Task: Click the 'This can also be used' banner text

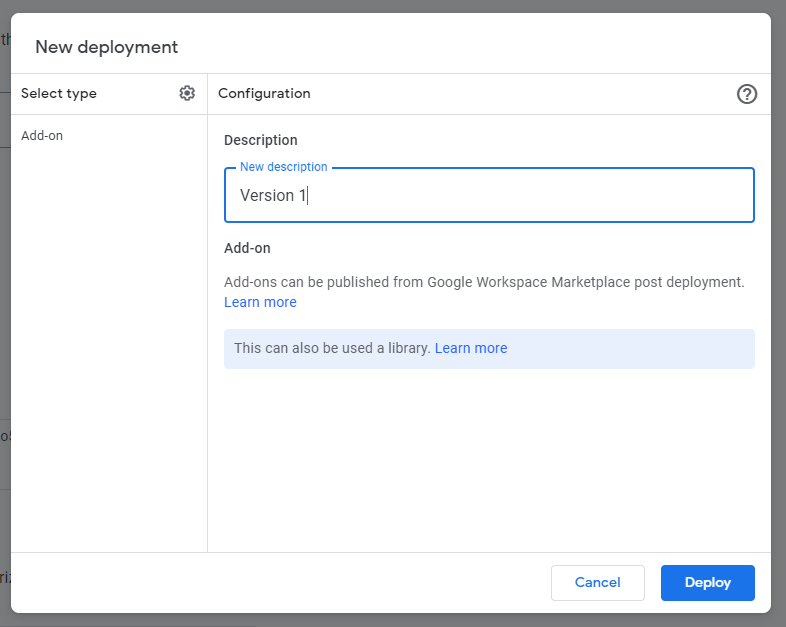Action: [332, 348]
